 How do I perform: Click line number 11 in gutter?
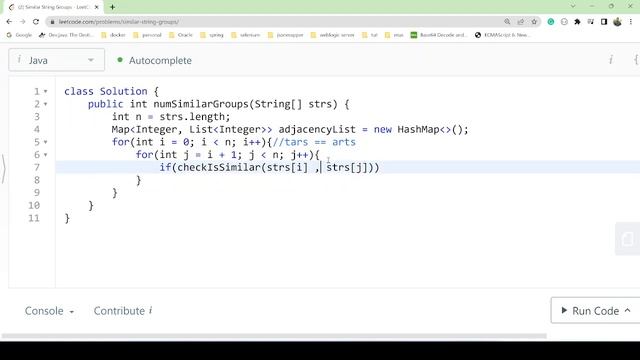coord(34,218)
